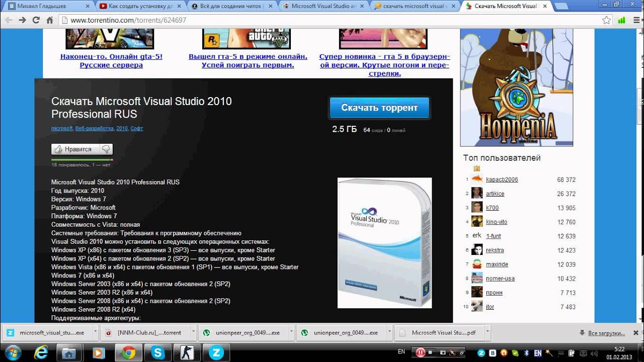Go back to the previous page
This screenshot has width=644, height=362.
coord(9,20)
